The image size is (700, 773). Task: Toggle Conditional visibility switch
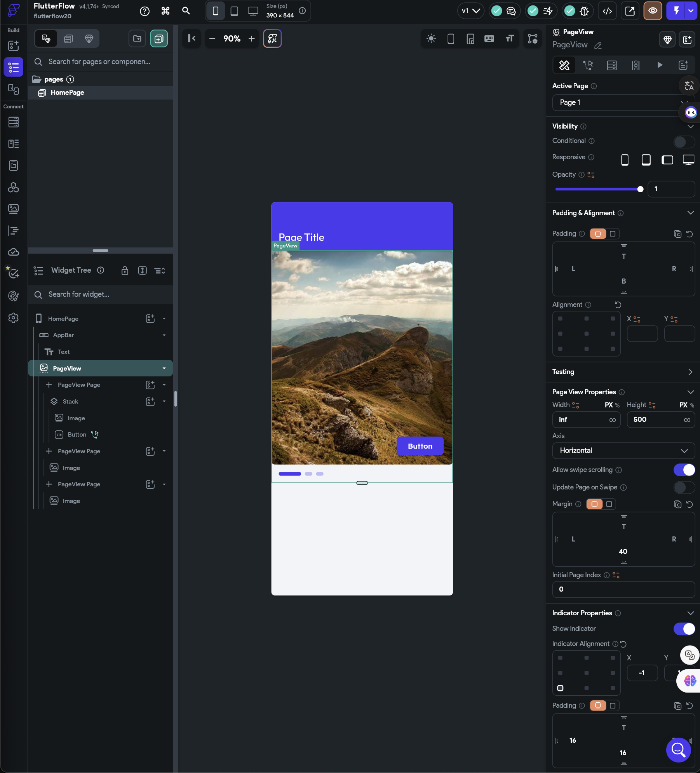pyautogui.click(x=684, y=142)
